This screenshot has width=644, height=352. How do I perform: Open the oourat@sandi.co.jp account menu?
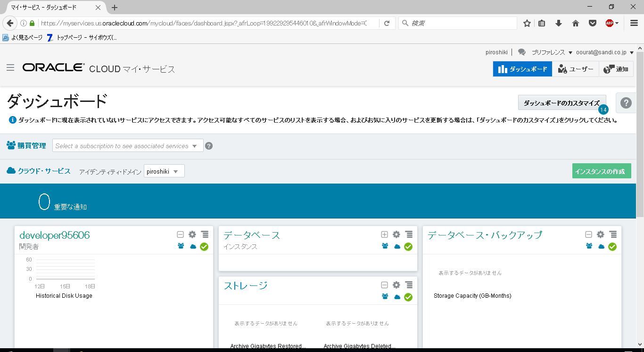(605, 52)
